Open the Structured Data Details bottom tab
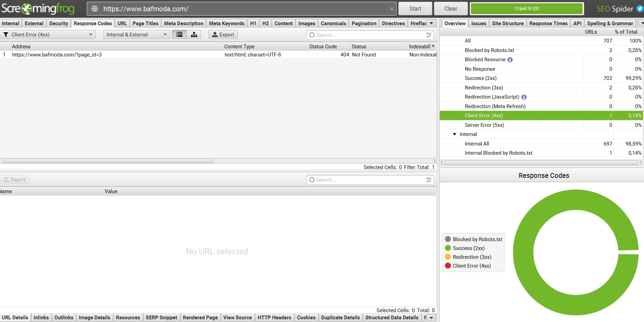Screen dimensions: 644x322 391,318
